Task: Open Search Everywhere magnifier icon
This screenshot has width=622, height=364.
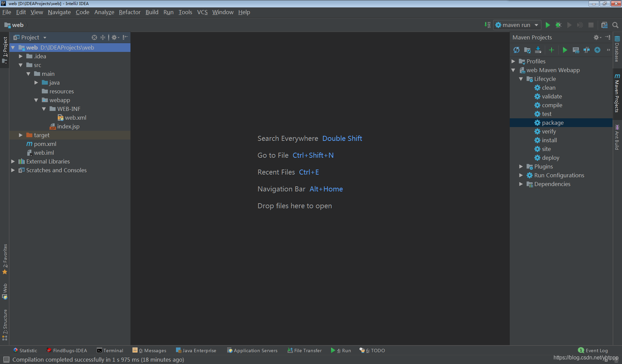Action: (615, 25)
